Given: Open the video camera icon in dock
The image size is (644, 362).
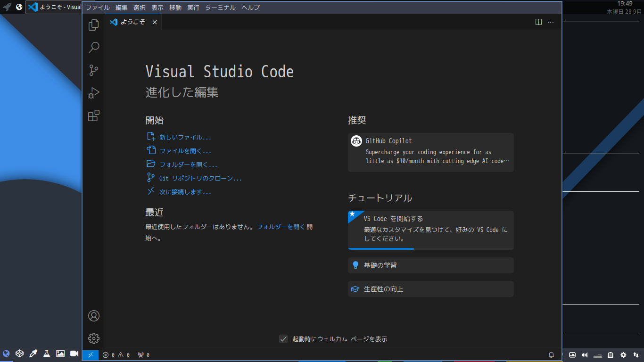Looking at the screenshot, I should coord(74,354).
